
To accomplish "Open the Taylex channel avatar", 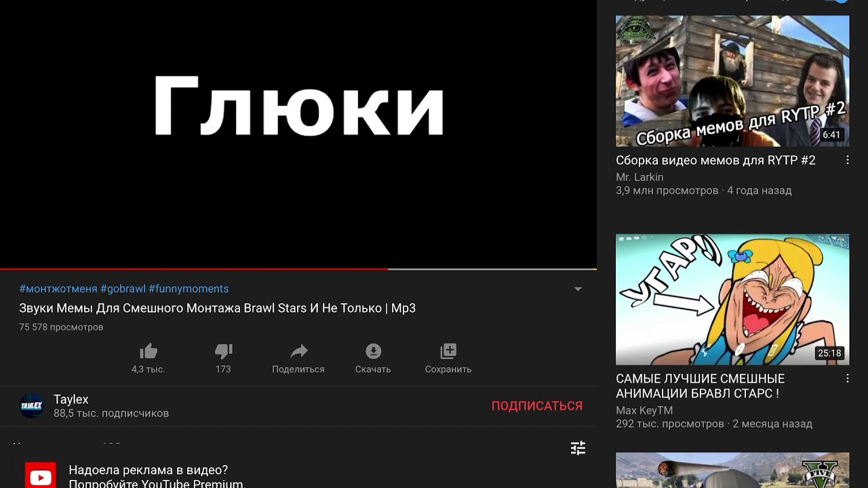I will coord(32,405).
